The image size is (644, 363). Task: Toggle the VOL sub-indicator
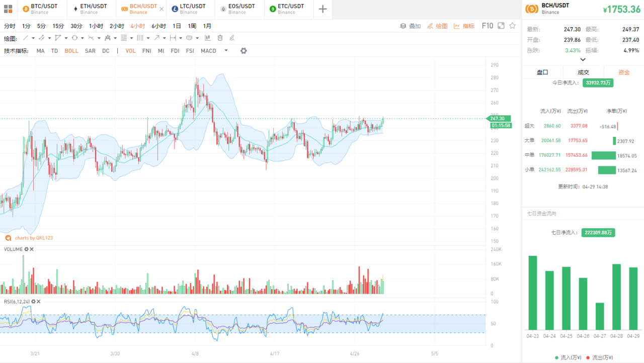[130, 51]
